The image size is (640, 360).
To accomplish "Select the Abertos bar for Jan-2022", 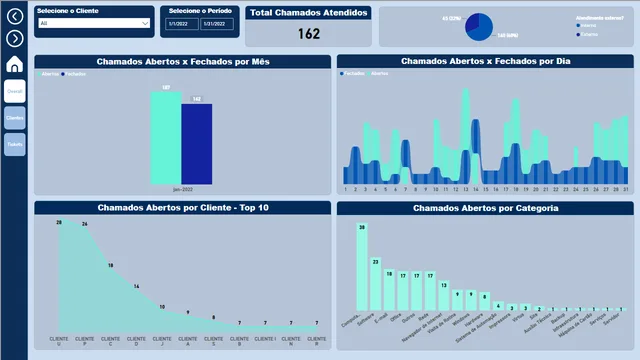I will click(x=166, y=138).
